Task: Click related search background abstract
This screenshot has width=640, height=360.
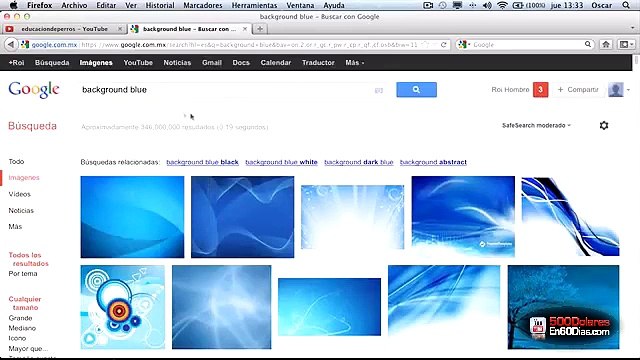Action: (x=433, y=162)
